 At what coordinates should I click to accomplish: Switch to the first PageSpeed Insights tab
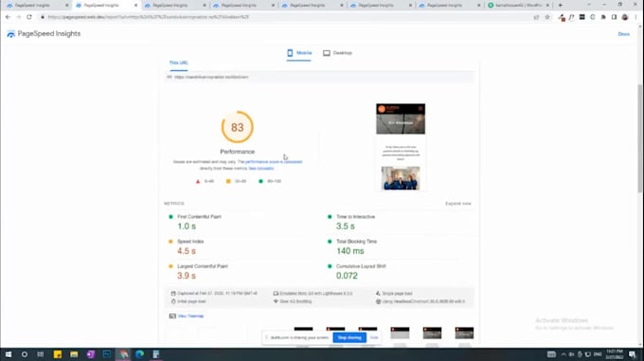pyautogui.click(x=36, y=6)
